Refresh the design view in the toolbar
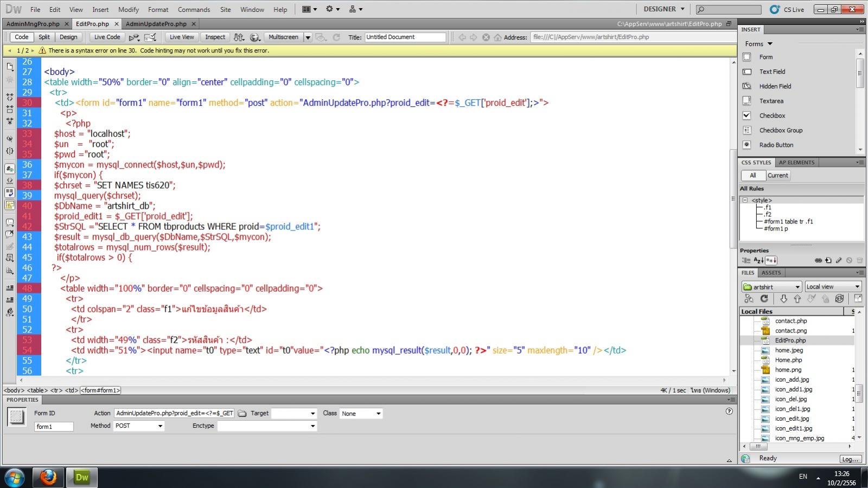Viewport: 868px width, 488px height. point(336,37)
